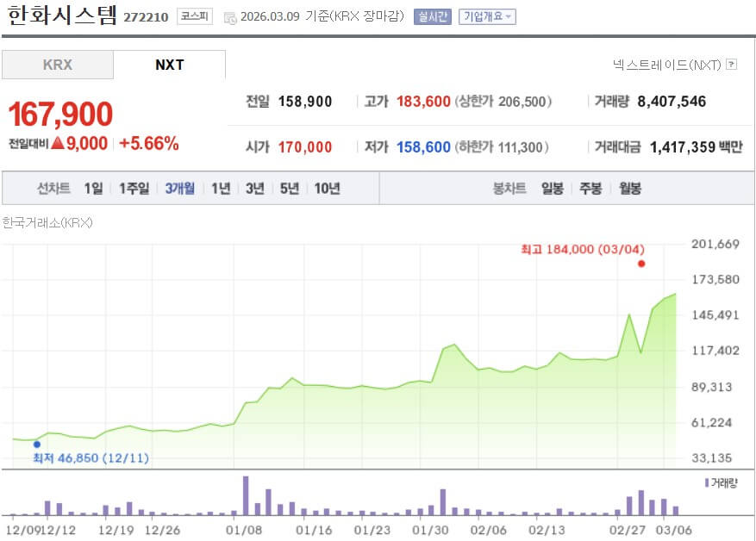Click the lower limit 111,300 text
The width and height of the screenshot is (756, 541).
(x=502, y=147)
